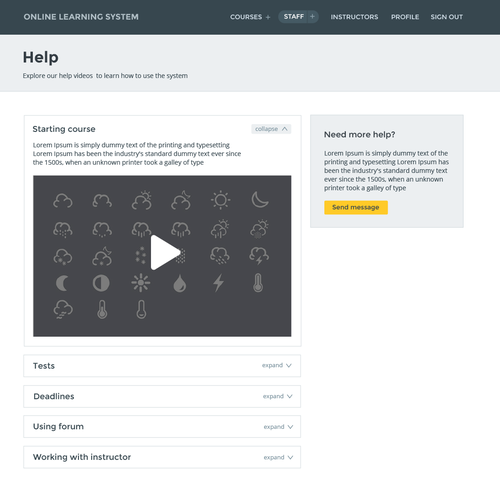The width and height of the screenshot is (500, 500).
Task: Click the plus icon beside Staff
Action: (312, 16)
